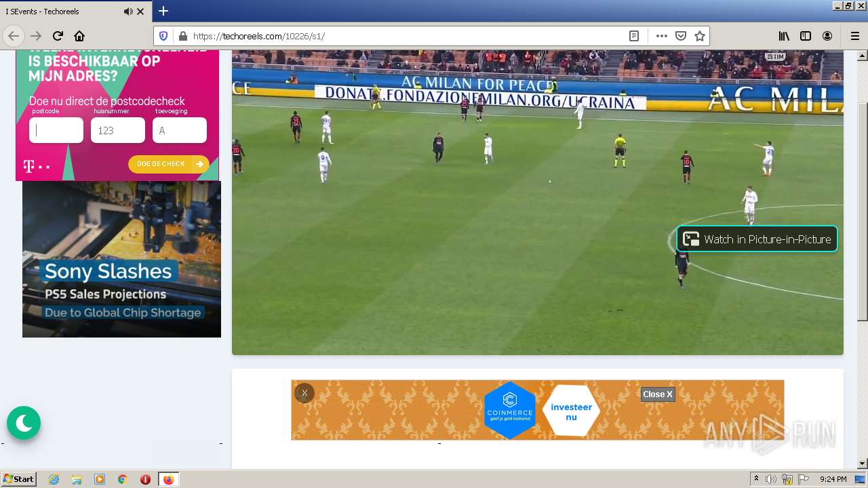Click the page scrollbar up arrow

(x=862, y=55)
